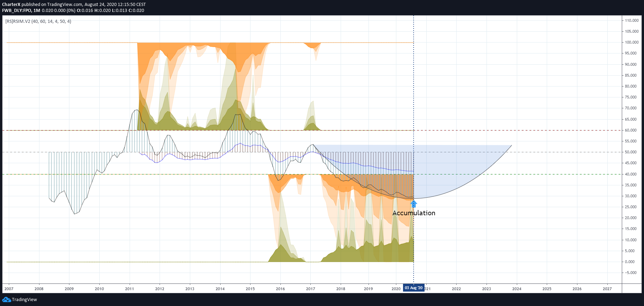Click the blue accumulation arrow marker

click(414, 204)
